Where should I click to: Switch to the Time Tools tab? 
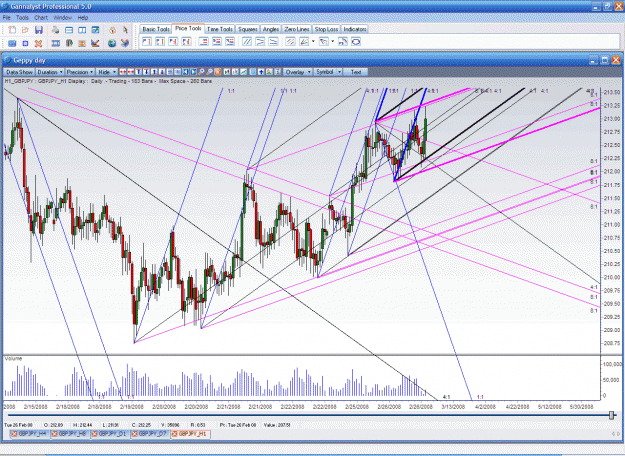220,29
